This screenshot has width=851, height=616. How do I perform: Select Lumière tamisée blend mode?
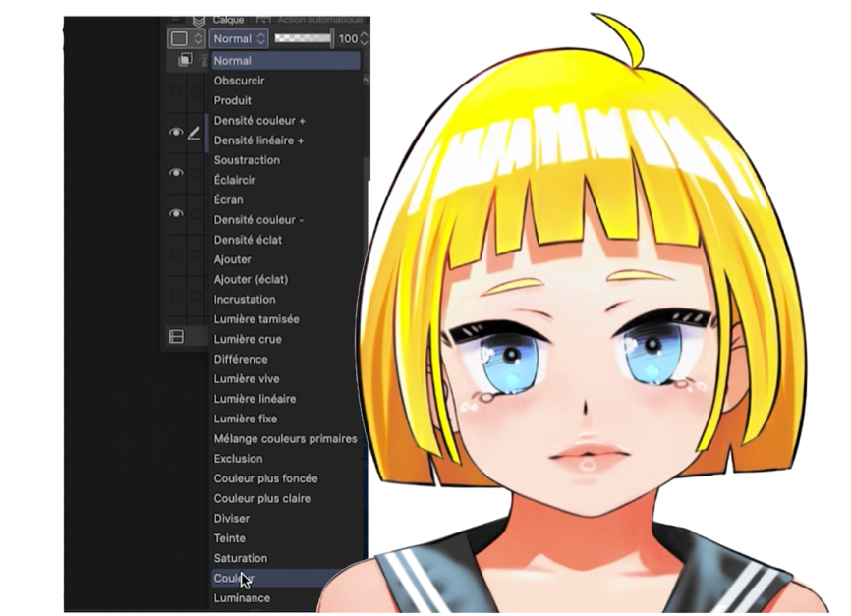tap(256, 319)
